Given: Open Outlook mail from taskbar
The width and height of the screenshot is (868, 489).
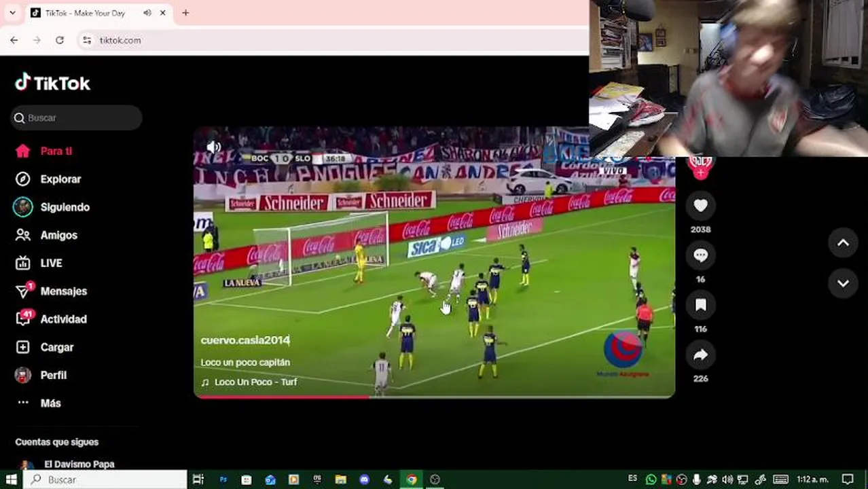Looking at the screenshot, I should (x=270, y=479).
